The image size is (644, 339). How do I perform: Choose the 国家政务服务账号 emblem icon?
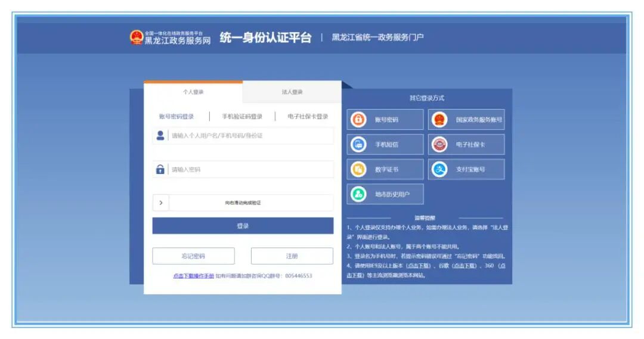point(439,119)
